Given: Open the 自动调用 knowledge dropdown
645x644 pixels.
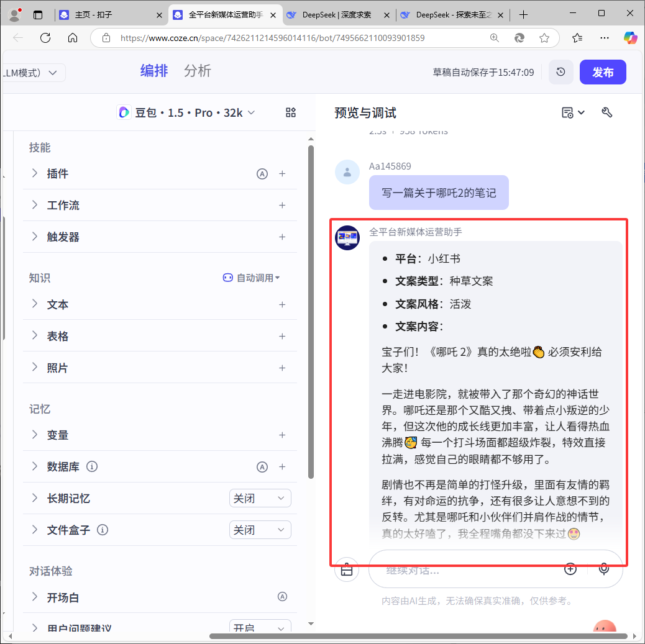Looking at the screenshot, I should [x=251, y=278].
